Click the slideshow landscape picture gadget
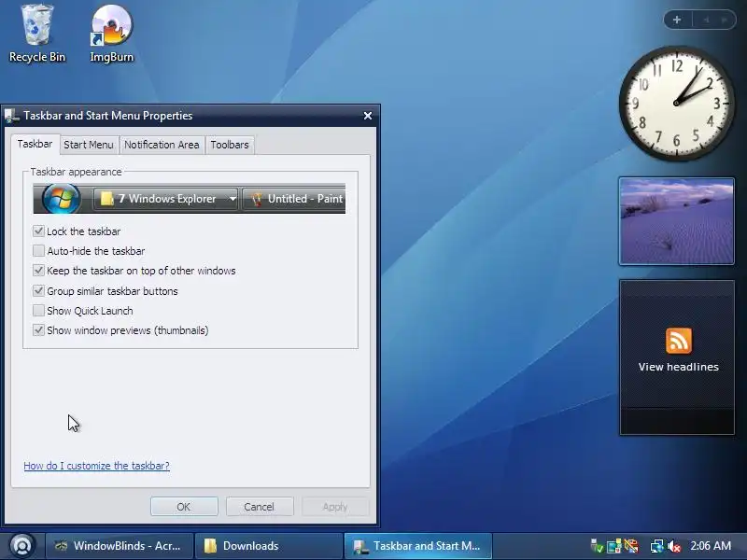Image resolution: width=747 pixels, height=560 pixels. point(676,221)
